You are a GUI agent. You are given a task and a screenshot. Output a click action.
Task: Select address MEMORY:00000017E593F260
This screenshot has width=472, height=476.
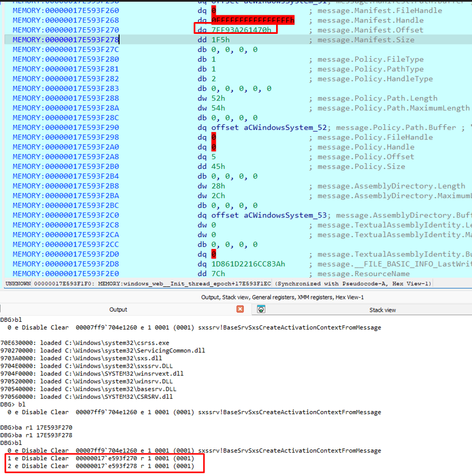66,11
